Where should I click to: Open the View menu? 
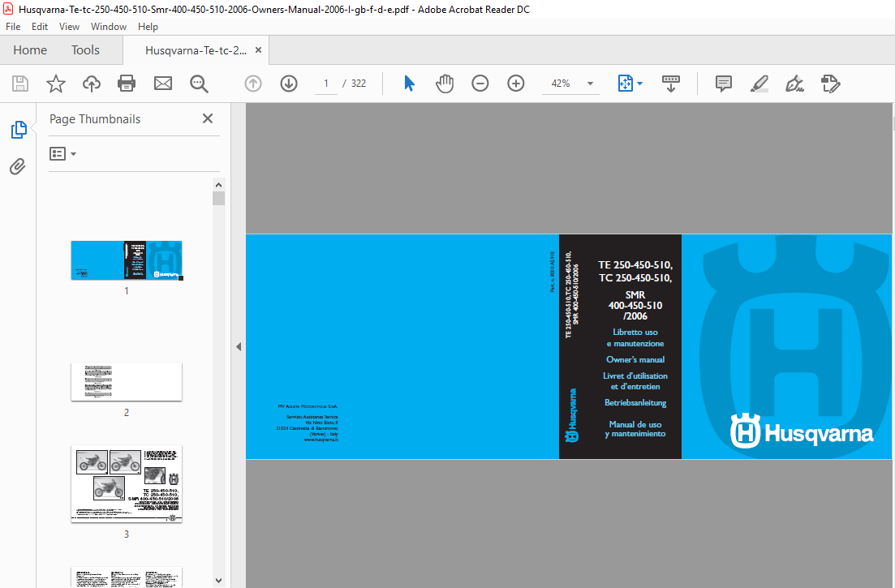(69, 27)
